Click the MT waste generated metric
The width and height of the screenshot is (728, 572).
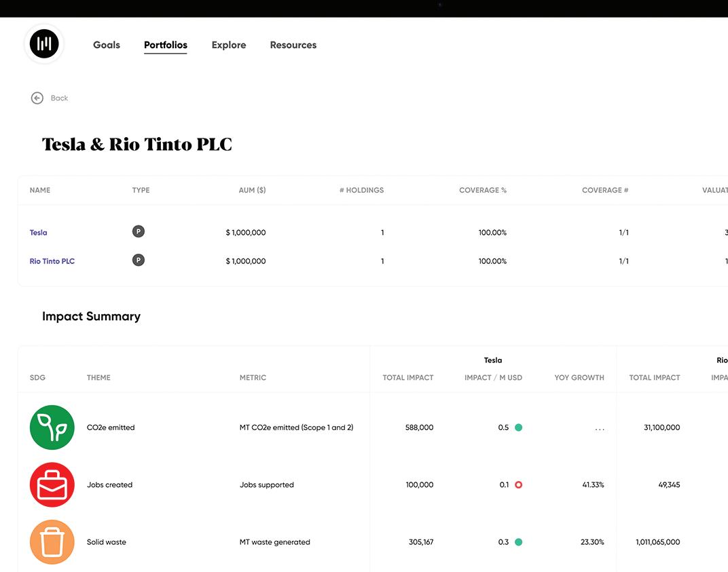(275, 542)
